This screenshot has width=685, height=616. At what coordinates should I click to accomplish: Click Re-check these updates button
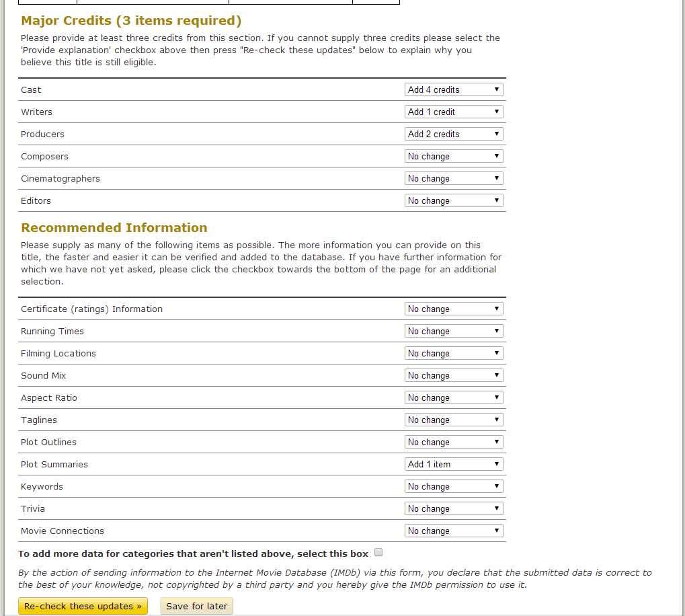click(83, 606)
